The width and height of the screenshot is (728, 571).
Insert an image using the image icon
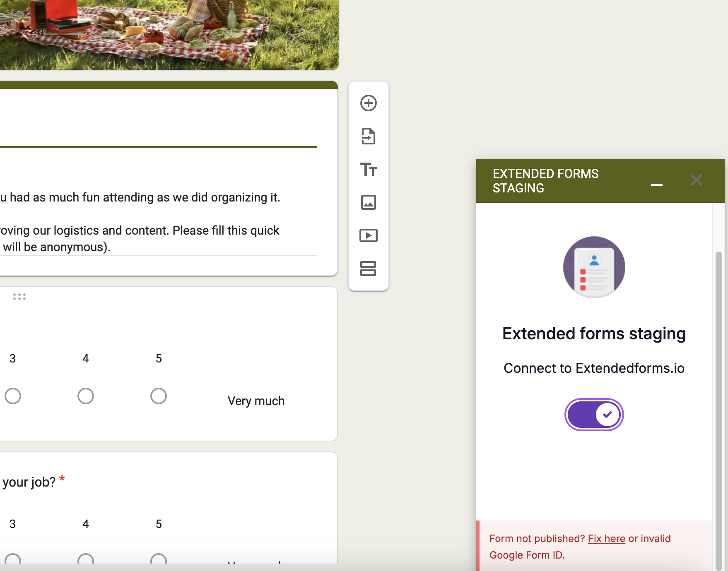pos(369,202)
